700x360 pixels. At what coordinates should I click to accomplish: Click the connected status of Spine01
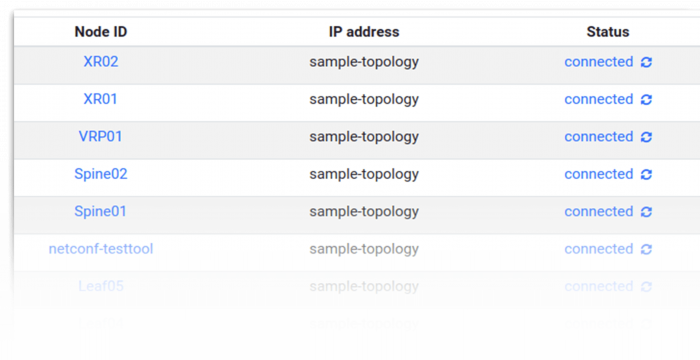coord(599,212)
